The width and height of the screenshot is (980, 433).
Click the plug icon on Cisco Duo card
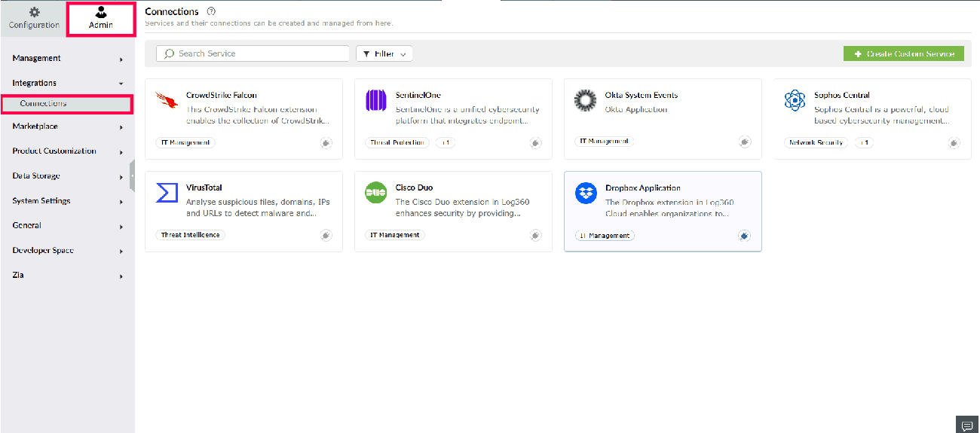(535, 236)
